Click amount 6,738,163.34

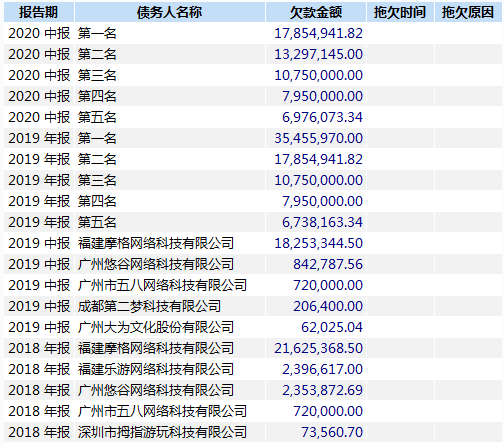click(x=322, y=222)
